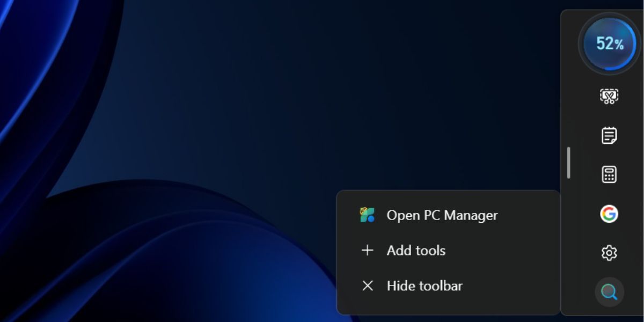The height and width of the screenshot is (322, 644).
Task: Open the Notes tool from the toolbar
Action: (x=609, y=135)
